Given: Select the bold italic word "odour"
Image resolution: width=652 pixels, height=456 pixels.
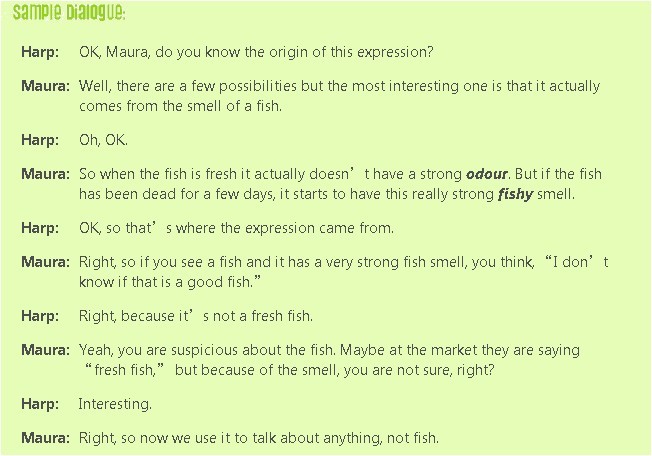Looking at the screenshot, I should coord(487,173).
